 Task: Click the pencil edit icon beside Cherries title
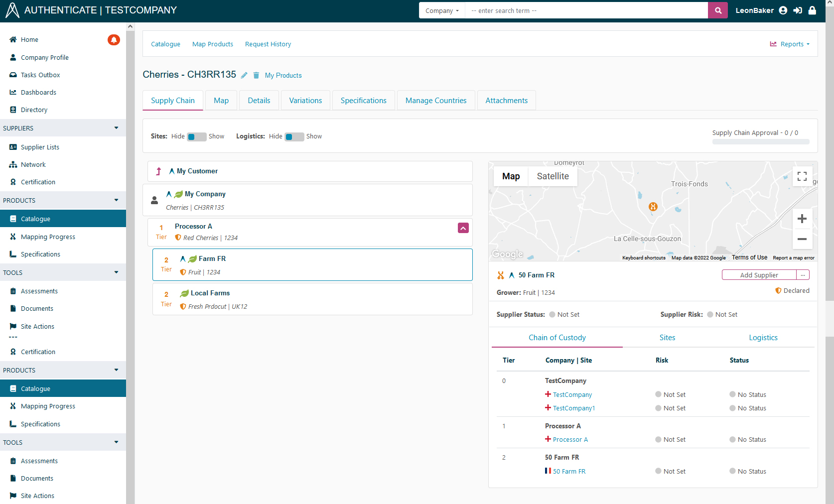[x=244, y=75]
